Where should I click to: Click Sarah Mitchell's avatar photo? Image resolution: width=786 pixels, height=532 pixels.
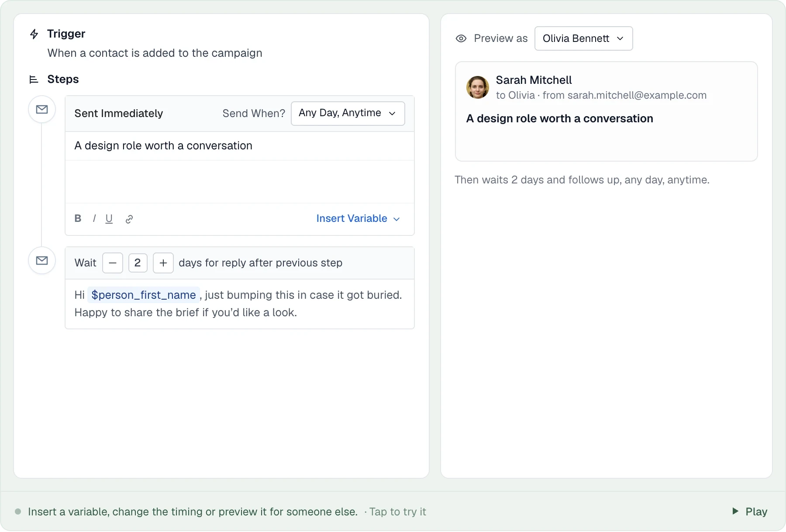478,87
